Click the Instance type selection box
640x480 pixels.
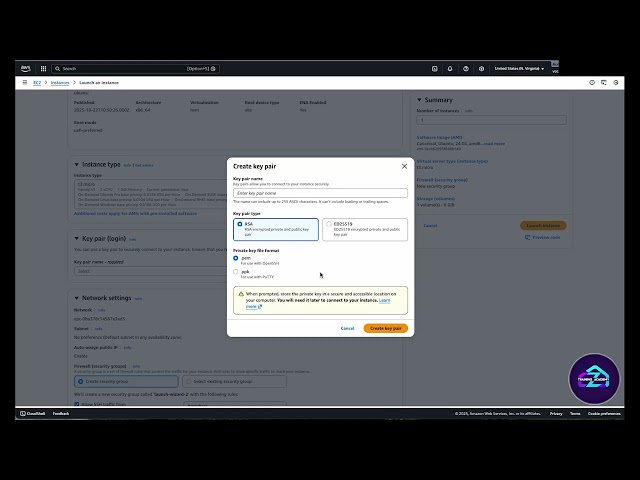150,194
